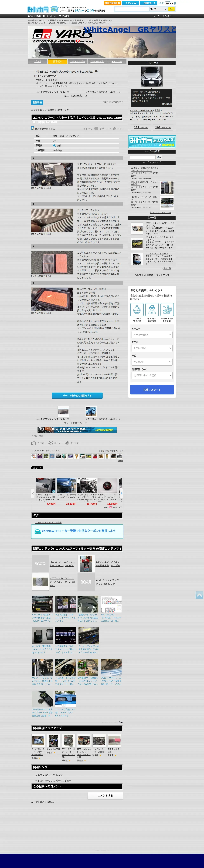The image size is (204, 868).
Task: Click the Minkara logo at top left
Action: (x=38, y=9)
